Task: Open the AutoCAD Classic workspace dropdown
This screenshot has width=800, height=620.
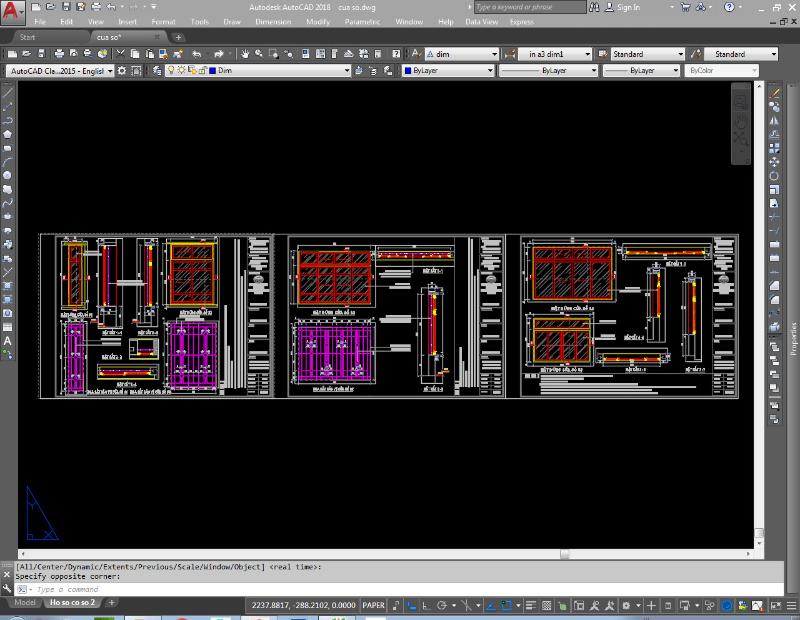Action: tap(110, 71)
